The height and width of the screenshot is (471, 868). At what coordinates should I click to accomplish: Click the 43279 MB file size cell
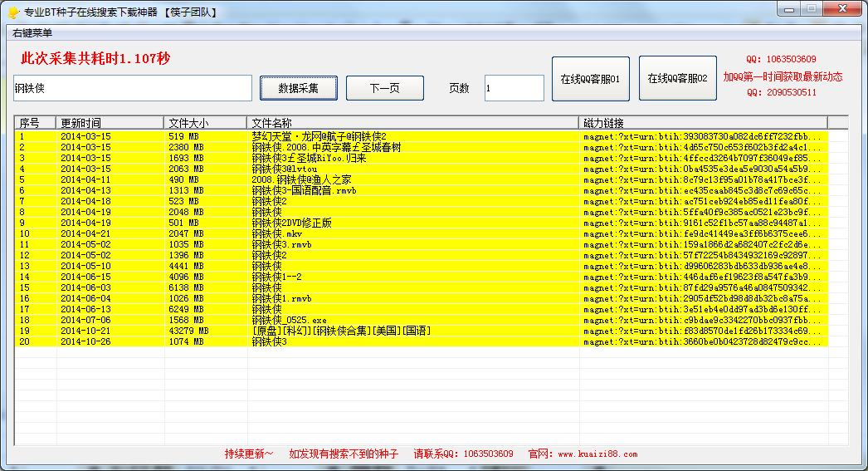[188, 331]
